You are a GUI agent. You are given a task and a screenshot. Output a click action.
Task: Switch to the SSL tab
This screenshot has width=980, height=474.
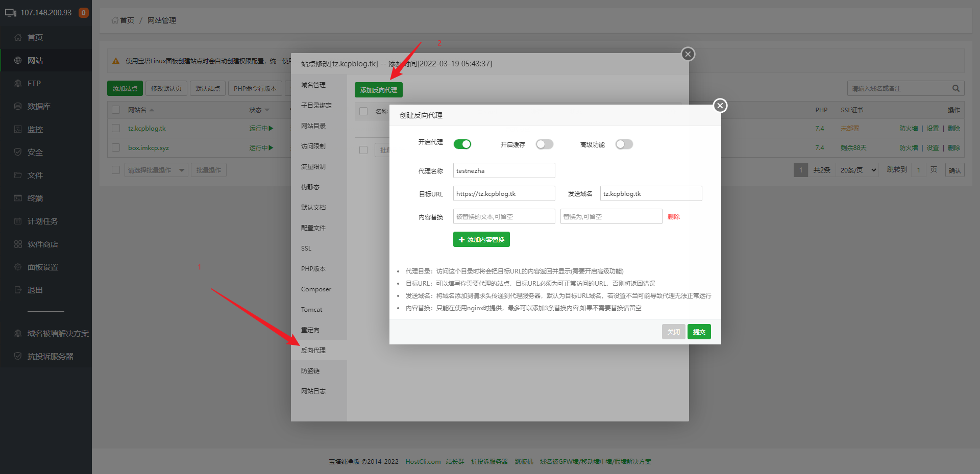click(x=306, y=248)
